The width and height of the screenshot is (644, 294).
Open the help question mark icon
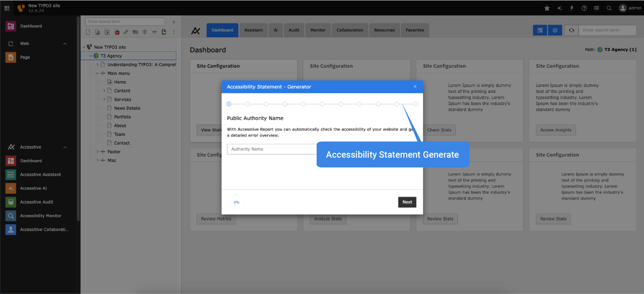[x=584, y=8]
